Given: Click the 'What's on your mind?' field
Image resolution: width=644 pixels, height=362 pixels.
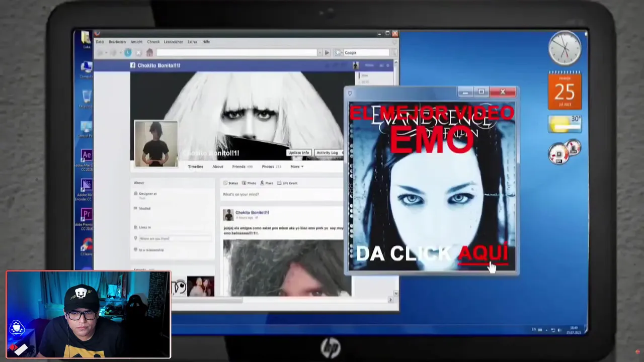Looking at the screenshot, I should click(x=282, y=194).
